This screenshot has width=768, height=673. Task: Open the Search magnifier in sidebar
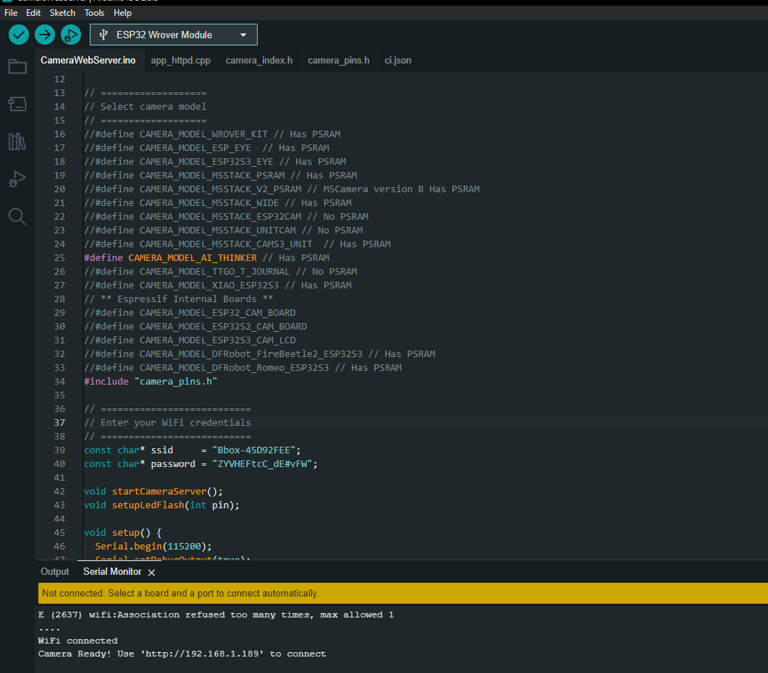pos(17,216)
